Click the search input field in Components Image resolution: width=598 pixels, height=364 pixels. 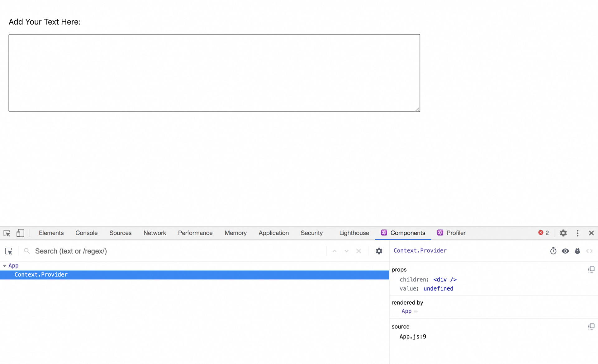179,251
